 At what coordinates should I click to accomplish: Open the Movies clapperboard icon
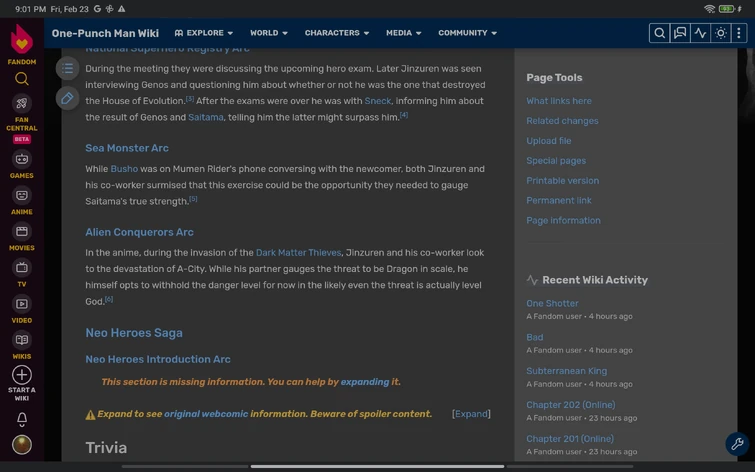tap(22, 231)
